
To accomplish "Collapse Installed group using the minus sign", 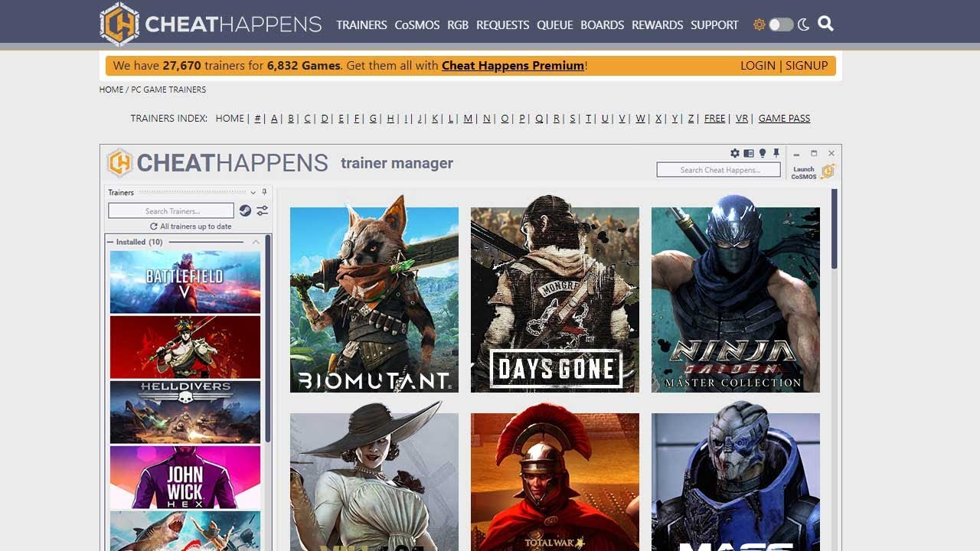I will tap(110, 242).
